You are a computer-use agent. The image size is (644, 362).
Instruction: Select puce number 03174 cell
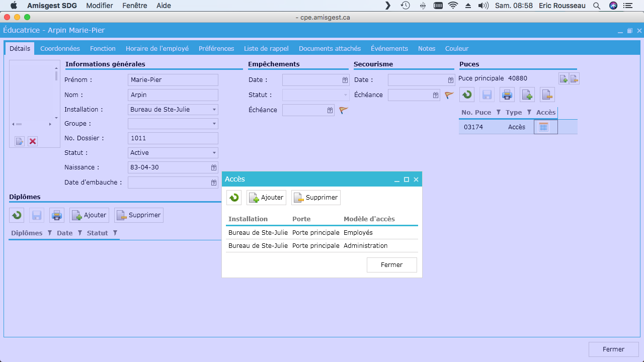[x=473, y=127]
